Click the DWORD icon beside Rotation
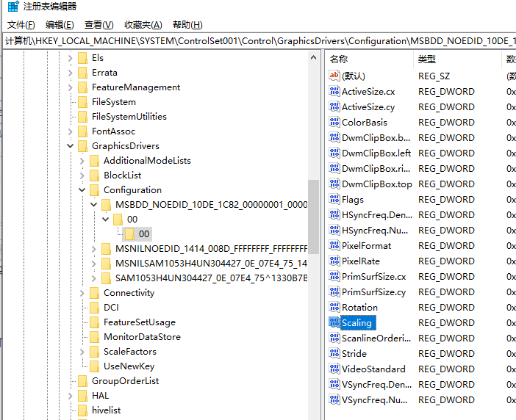This screenshot has width=516, height=420. pyautogui.click(x=334, y=307)
